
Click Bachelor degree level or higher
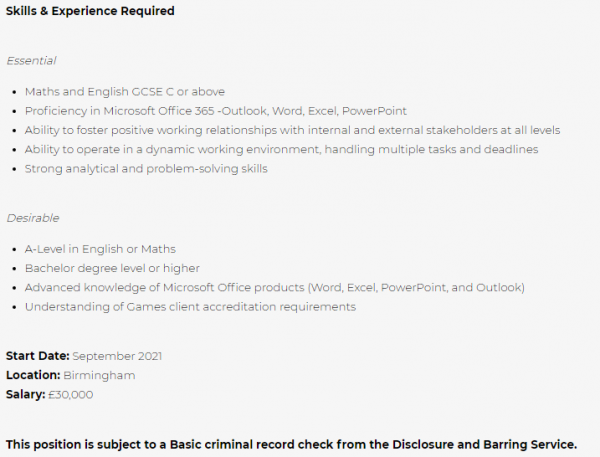coord(112,268)
